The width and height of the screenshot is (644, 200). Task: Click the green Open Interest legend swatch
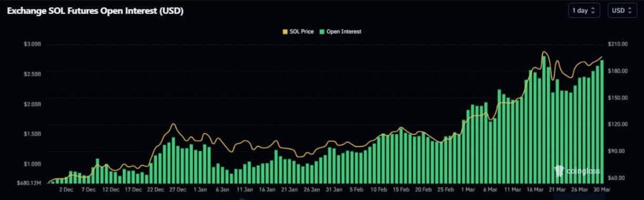point(322,32)
